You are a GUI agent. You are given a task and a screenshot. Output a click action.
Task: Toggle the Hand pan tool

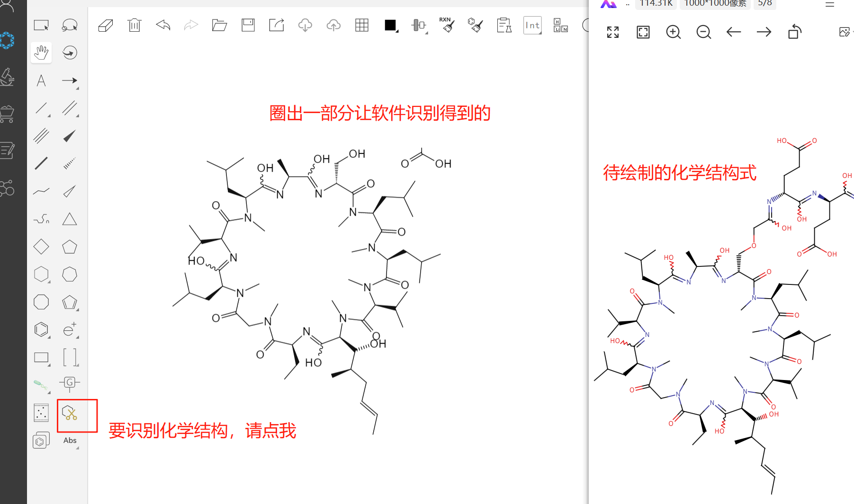coord(41,53)
